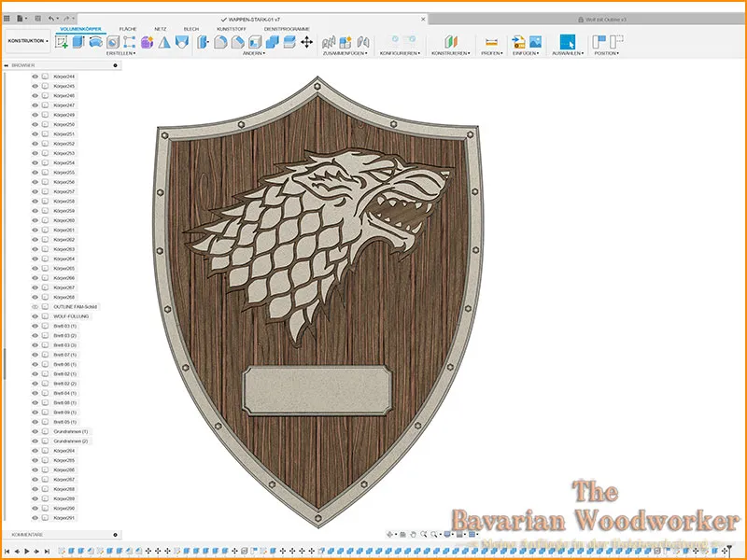Select the Hole tool icon
The height and width of the screenshot is (560, 747).
tap(113, 42)
